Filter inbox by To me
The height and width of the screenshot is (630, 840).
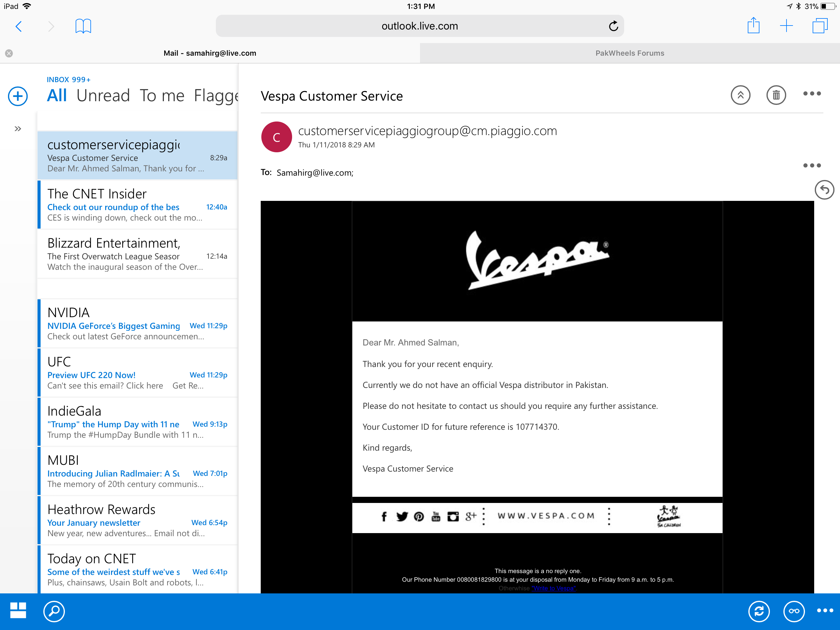tap(162, 95)
